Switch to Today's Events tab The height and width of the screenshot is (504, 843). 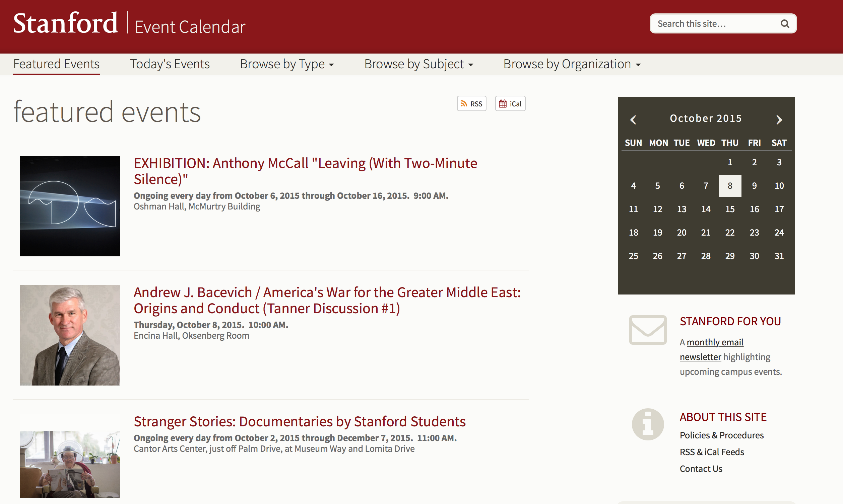click(170, 64)
